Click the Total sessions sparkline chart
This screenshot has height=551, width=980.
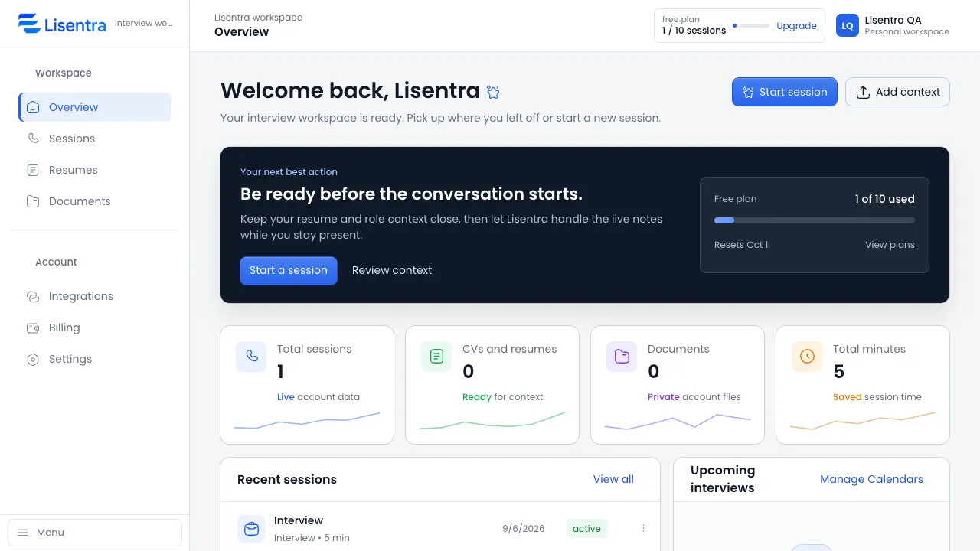coord(307,421)
